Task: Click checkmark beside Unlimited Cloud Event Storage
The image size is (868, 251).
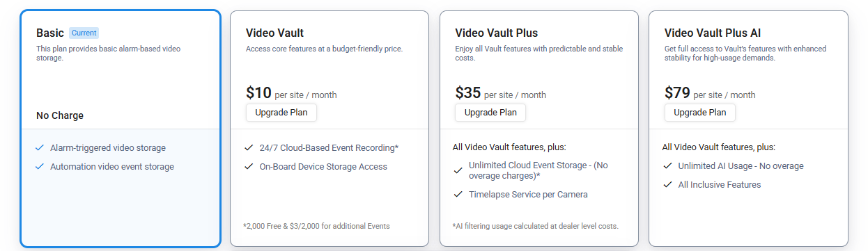Action: pos(458,170)
